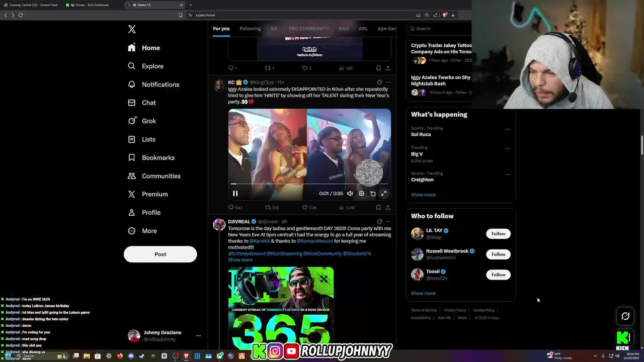Open video settings gear
The image size is (644, 362).
[361, 194]
